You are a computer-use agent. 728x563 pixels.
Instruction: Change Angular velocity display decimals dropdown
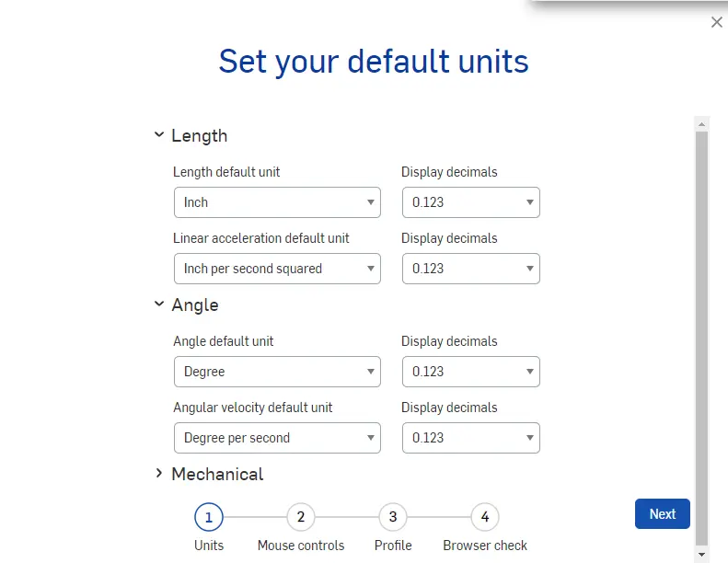point(471,438)
